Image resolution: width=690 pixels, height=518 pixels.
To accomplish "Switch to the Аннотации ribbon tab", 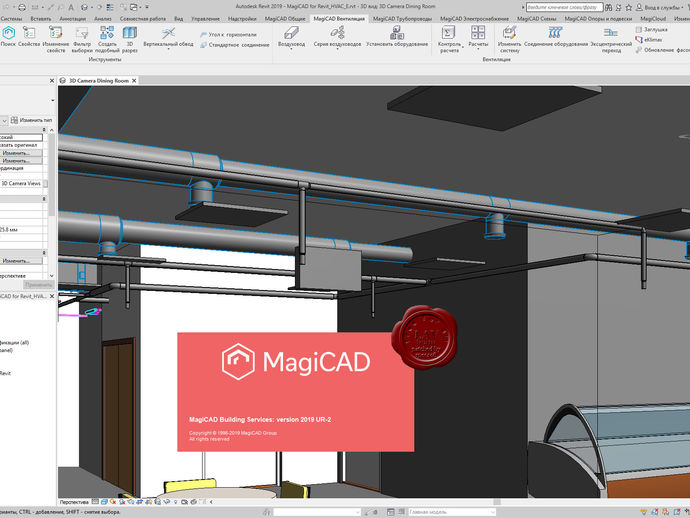I will coord(72,19).
